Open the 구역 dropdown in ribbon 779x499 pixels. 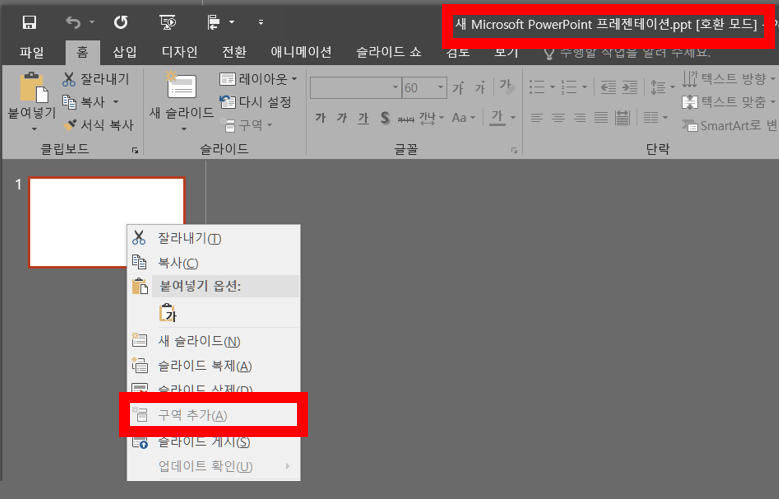pyautogui.click(x=246, y=125)
